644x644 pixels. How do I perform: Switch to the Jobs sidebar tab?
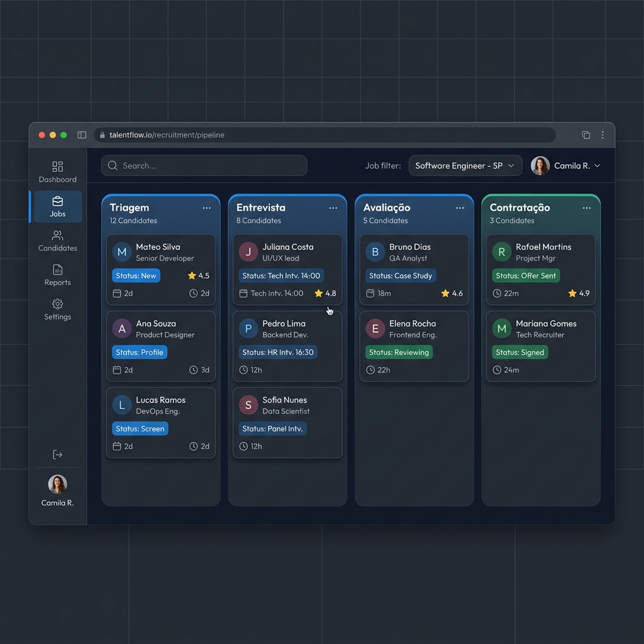(x=58, y=206)
